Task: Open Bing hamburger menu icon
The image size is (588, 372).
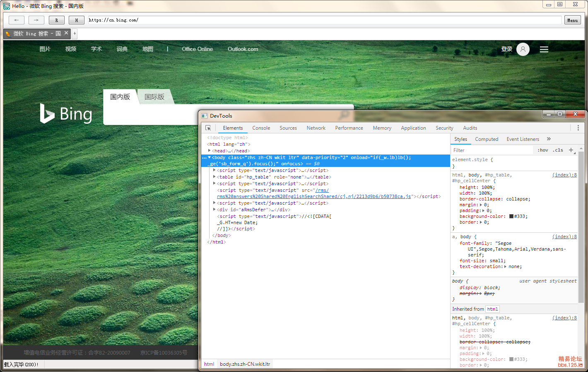Action: pyautogui.click(x=544, y=49)
